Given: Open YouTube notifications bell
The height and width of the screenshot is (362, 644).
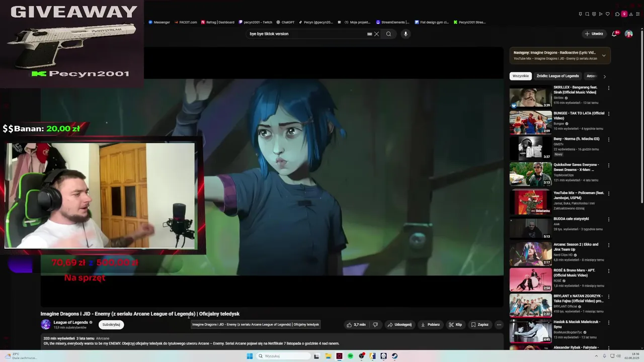Looking at the screenshot, I should pyautogui.click(x=614, y=34).
